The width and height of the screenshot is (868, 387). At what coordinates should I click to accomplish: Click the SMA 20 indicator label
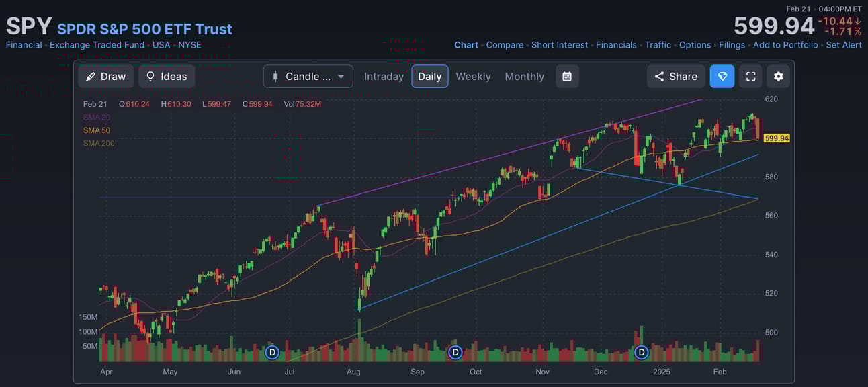click(97, 118)
